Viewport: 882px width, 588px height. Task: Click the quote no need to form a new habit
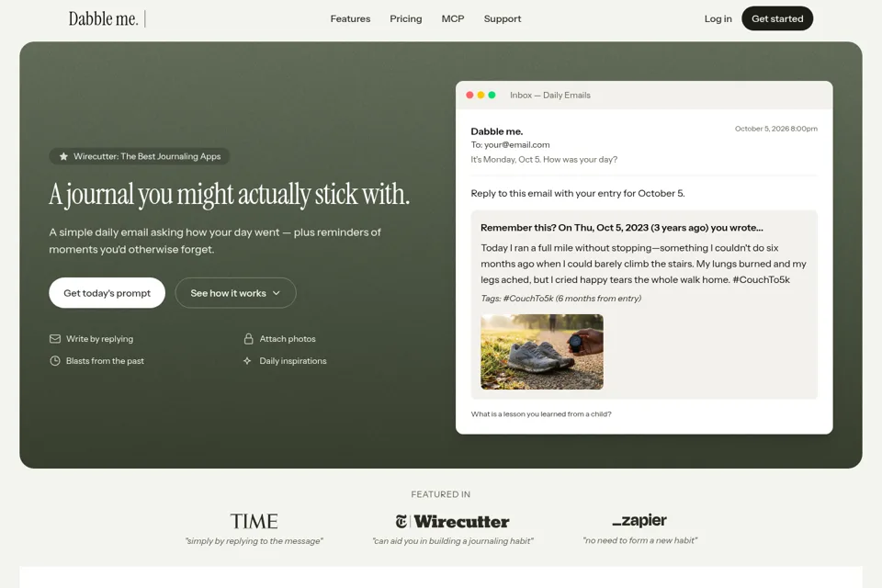tap(640, 540)
